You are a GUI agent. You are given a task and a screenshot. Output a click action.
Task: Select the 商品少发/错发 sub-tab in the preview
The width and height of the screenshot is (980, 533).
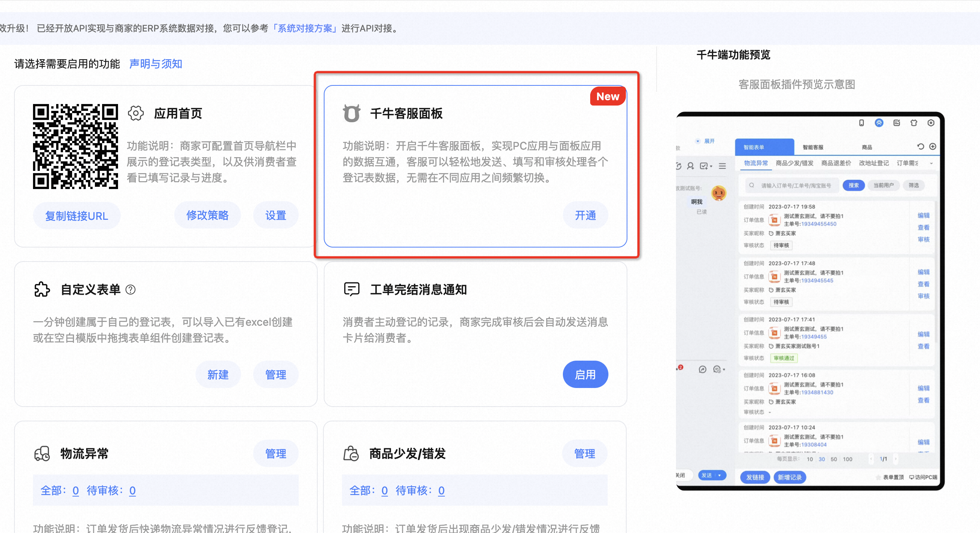click(x=794, y=163)
